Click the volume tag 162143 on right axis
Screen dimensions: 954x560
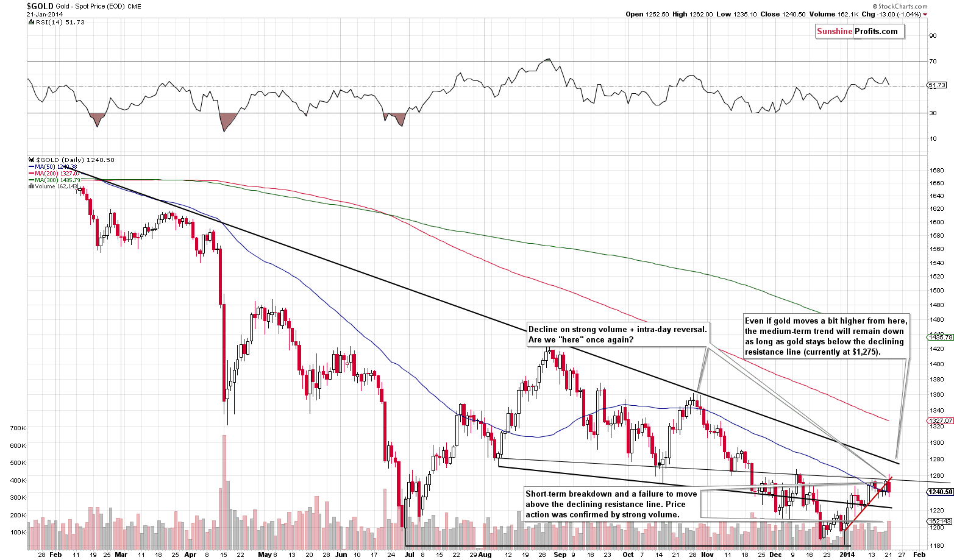939,521
